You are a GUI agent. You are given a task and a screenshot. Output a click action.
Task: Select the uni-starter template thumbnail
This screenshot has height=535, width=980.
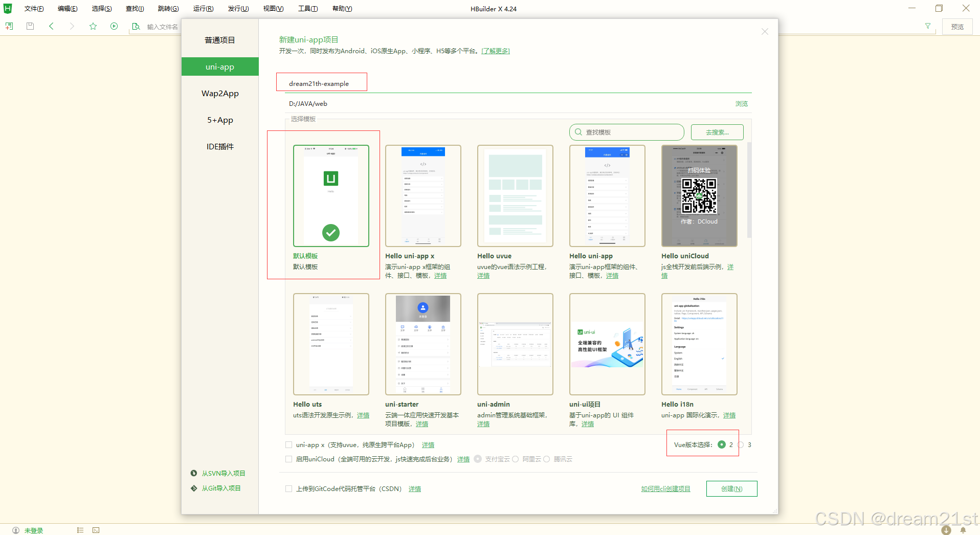423,344
